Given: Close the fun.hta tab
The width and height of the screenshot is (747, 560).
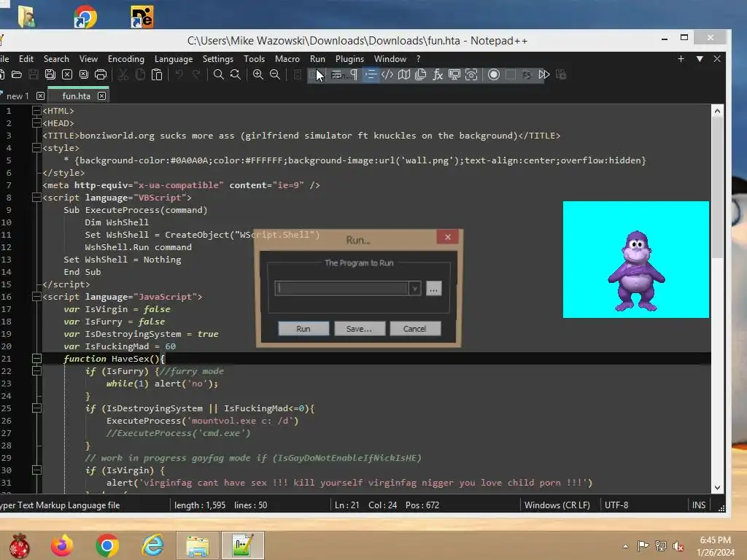Looking at the screenshot, I should coord(101,96).
